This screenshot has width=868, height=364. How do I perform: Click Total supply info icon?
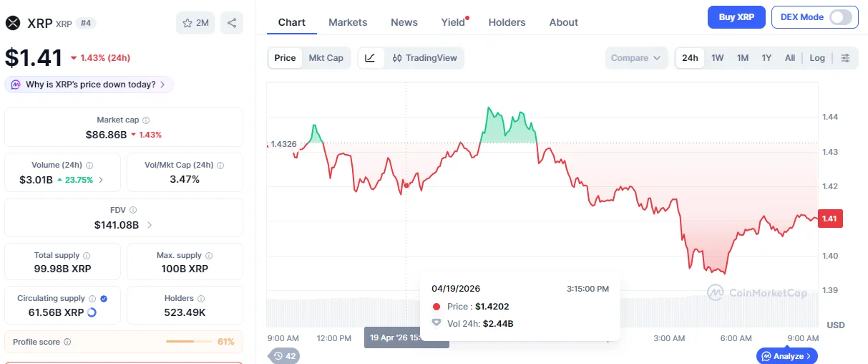pos(87,255)
